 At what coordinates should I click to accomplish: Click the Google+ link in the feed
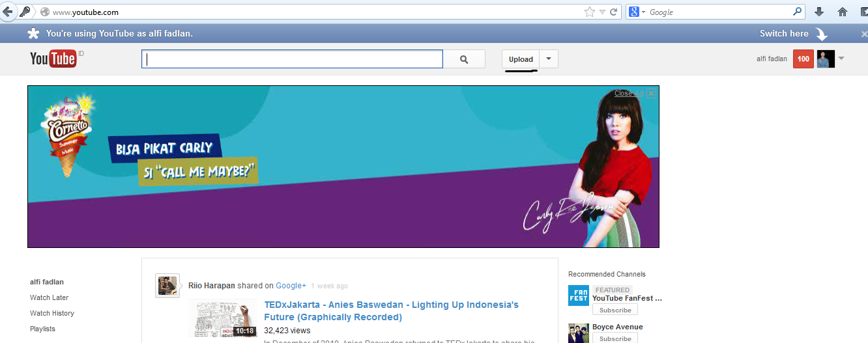coord(291,286)
